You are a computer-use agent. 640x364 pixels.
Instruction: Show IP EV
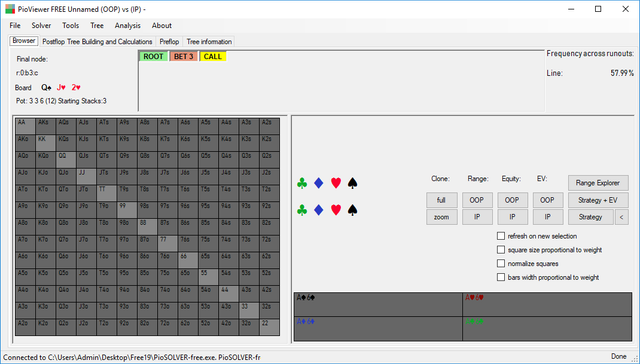coord(548,217)
